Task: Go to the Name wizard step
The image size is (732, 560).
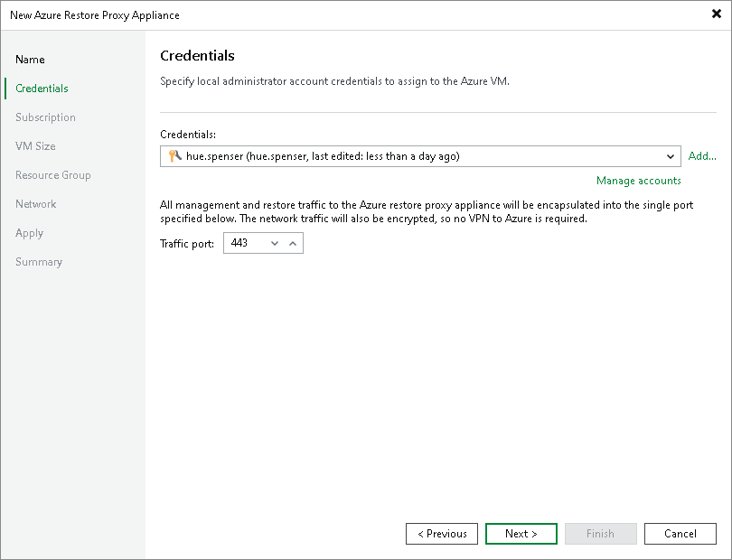Action: pos(30,60)
